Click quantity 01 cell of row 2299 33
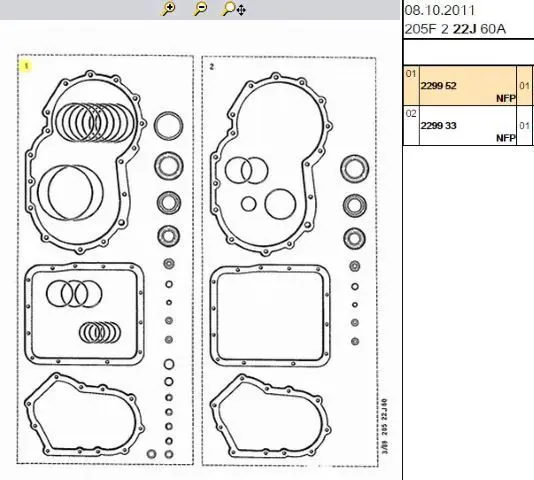The width and height of the screenshot is (534, 480). (524, 126)
